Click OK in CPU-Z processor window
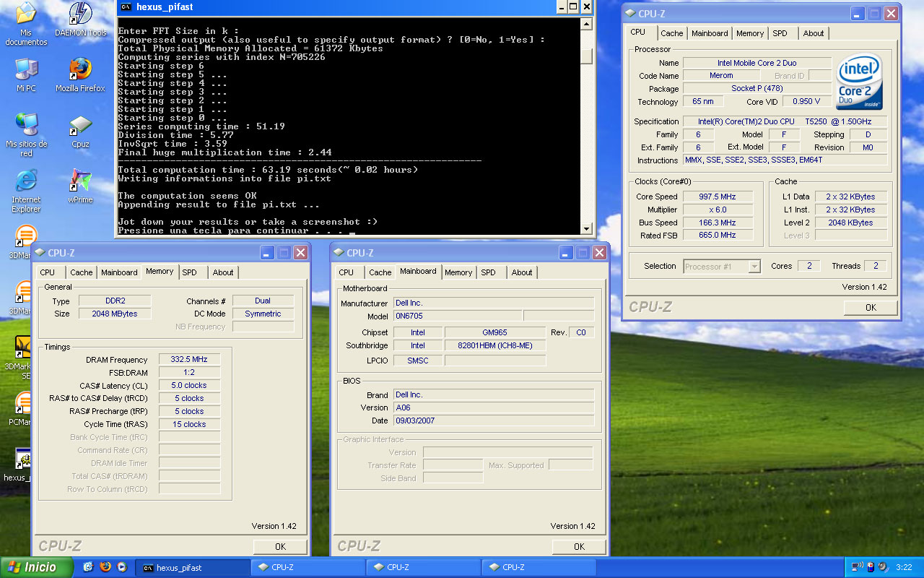The height and width of the screenshot is (578, 924). (x=871, y=308)
